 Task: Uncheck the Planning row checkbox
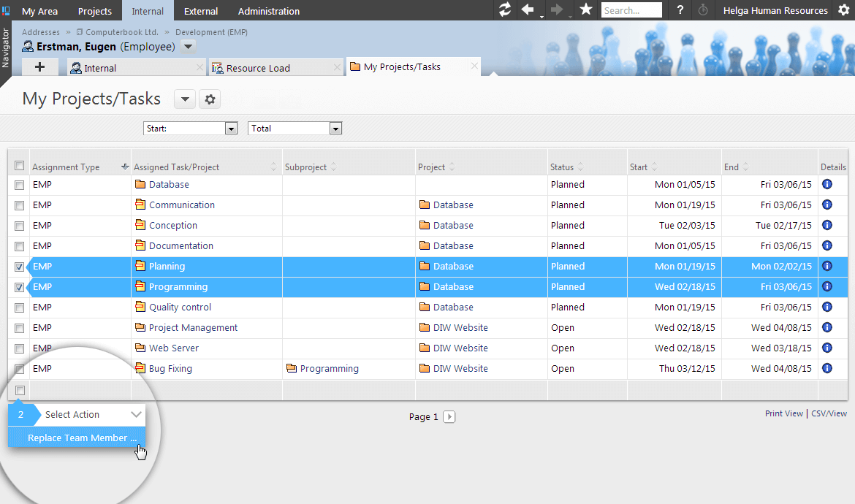[x=19, y=267]
